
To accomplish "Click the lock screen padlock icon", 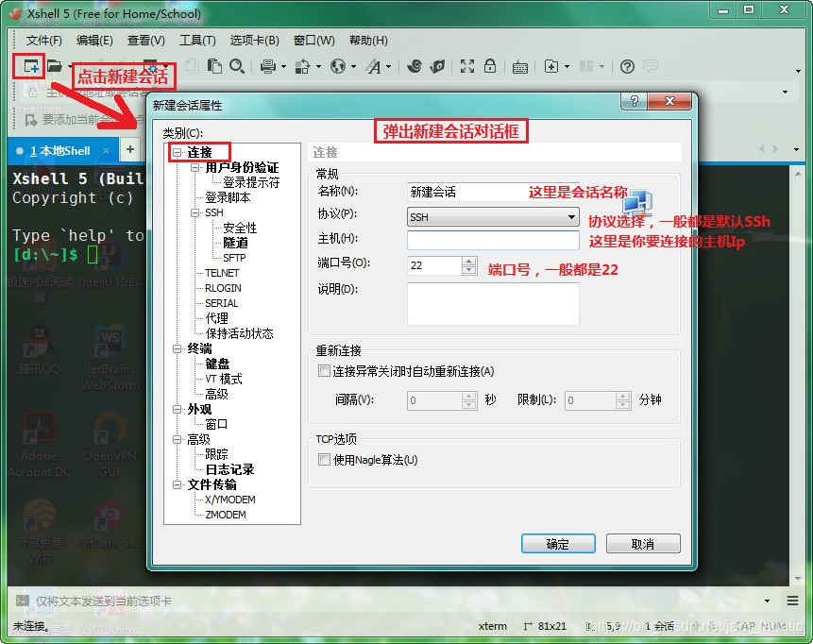I will [x=490, y=66].
